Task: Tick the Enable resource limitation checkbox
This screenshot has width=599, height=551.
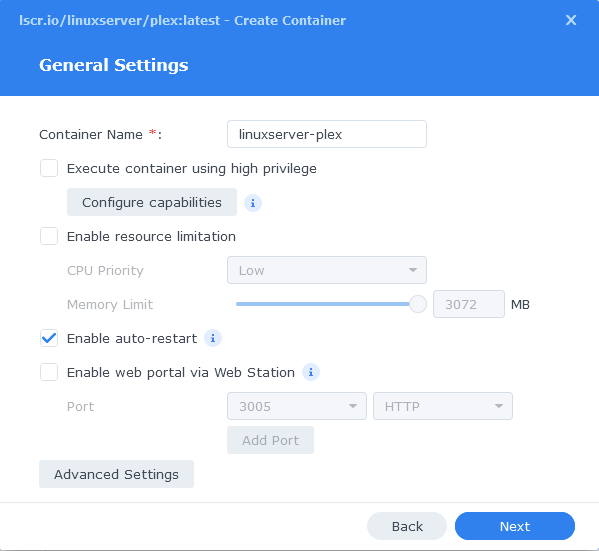Action: (49, 236)
